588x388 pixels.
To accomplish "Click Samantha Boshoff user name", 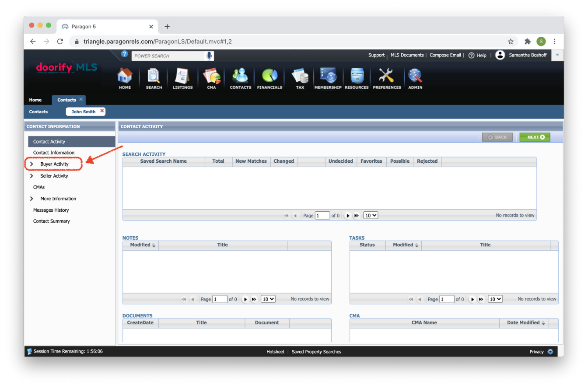I will [528, 55].
